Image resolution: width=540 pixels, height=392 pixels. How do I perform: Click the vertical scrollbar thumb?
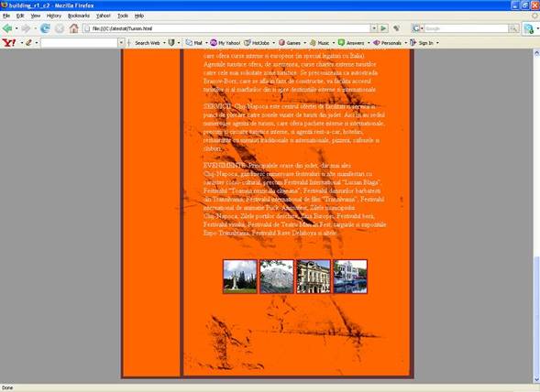tap(536, 316)
